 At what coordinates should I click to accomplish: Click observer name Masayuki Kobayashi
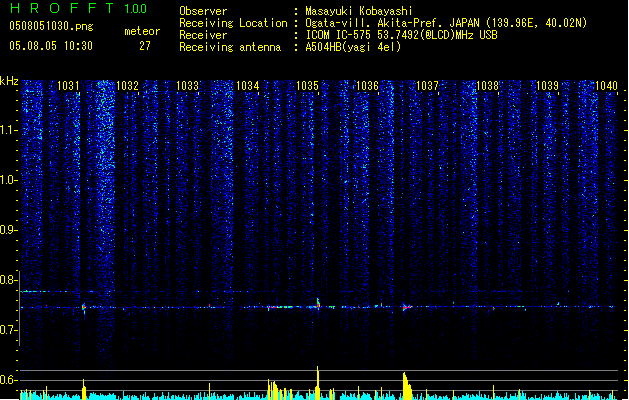(359, 11)
